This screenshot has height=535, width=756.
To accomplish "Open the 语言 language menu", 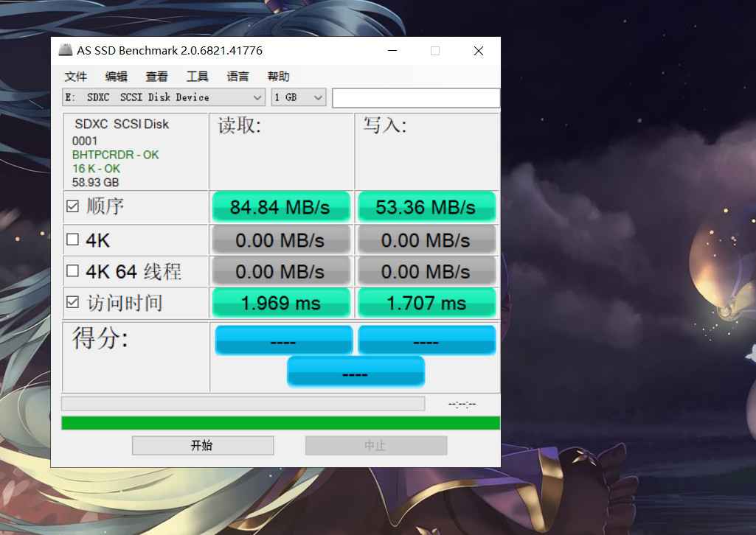I will tap(237, 77).
